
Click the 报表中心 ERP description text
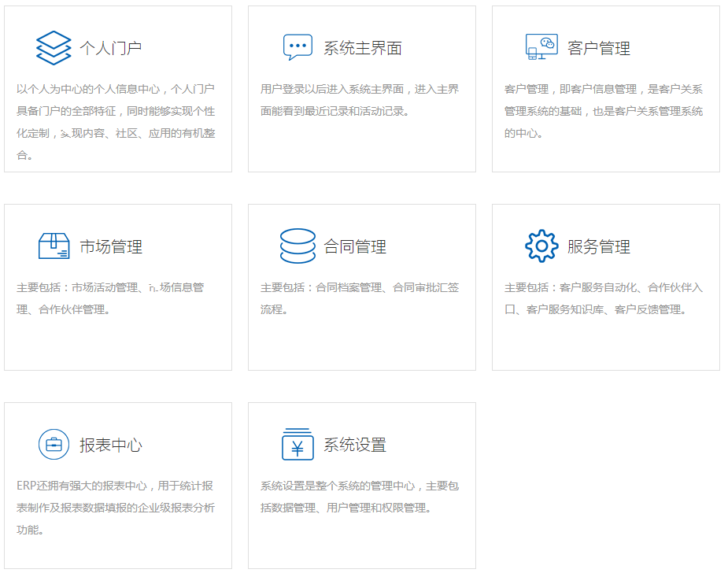pyautogui.click(x=116, y=508)
